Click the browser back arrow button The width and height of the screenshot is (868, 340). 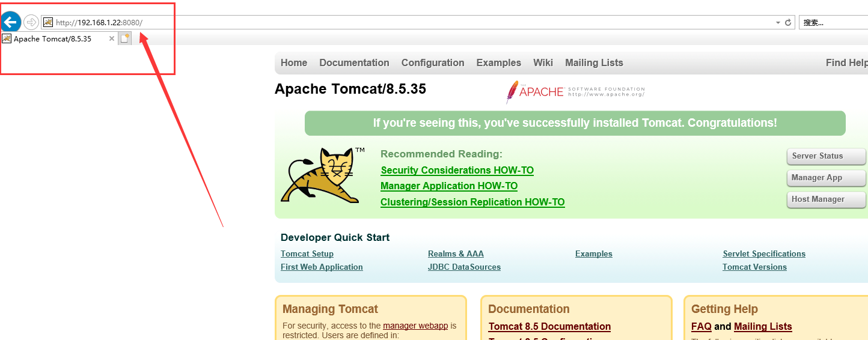coord(11,22)
